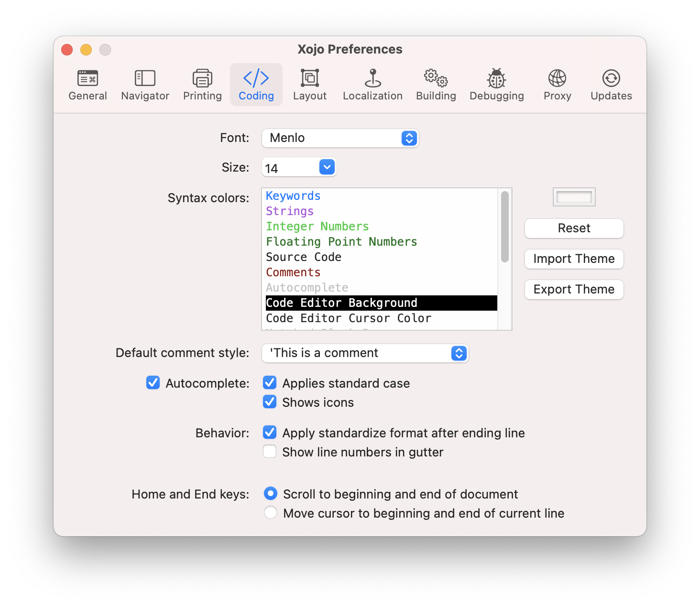Select Keywords in syntax colors list
This screenshot has height=607, width=700.
(382, 196)
